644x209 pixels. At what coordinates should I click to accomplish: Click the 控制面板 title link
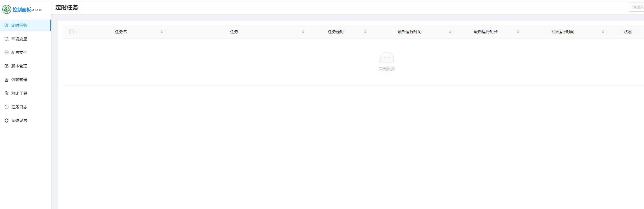[x=22, y=10]
